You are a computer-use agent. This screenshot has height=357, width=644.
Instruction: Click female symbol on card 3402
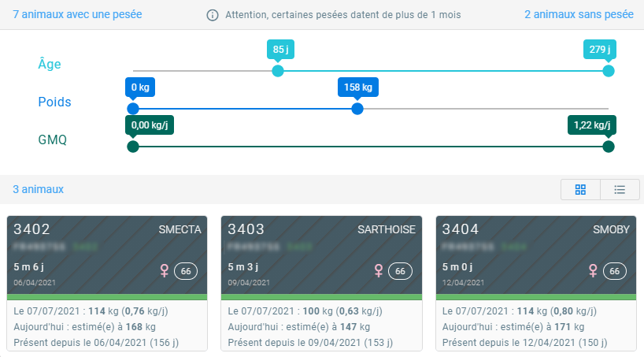165,270
